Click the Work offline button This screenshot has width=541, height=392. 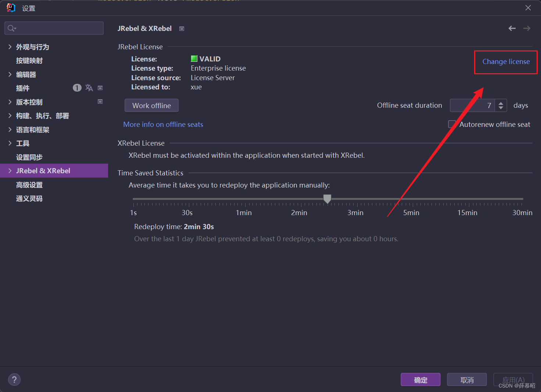pos(151,106)
